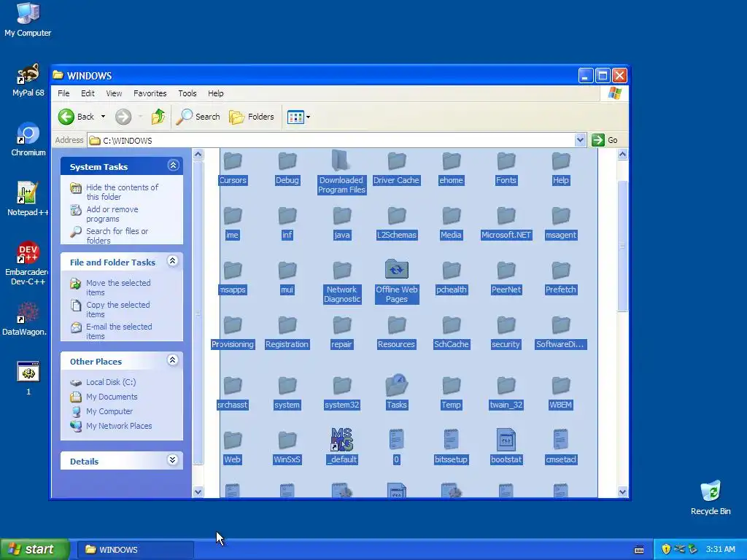Select the Driver Cache folder
Screen dimensions: 747x560
pos(396,168)
